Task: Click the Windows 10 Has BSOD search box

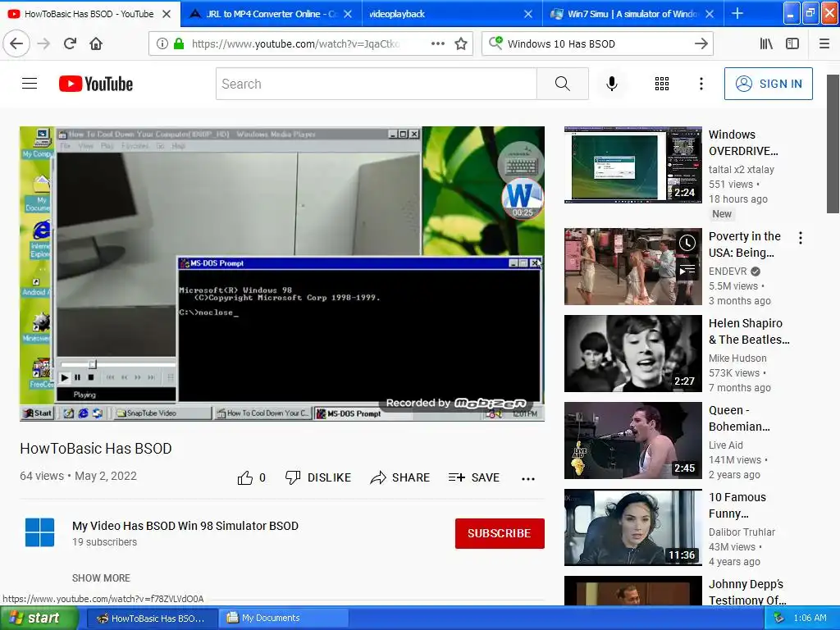Action: [597, 44]
